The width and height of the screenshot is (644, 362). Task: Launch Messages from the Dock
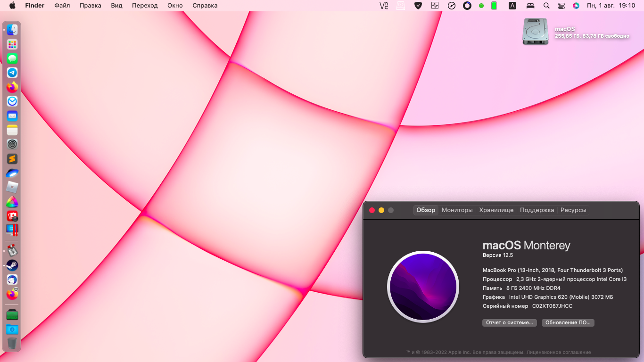12,58
